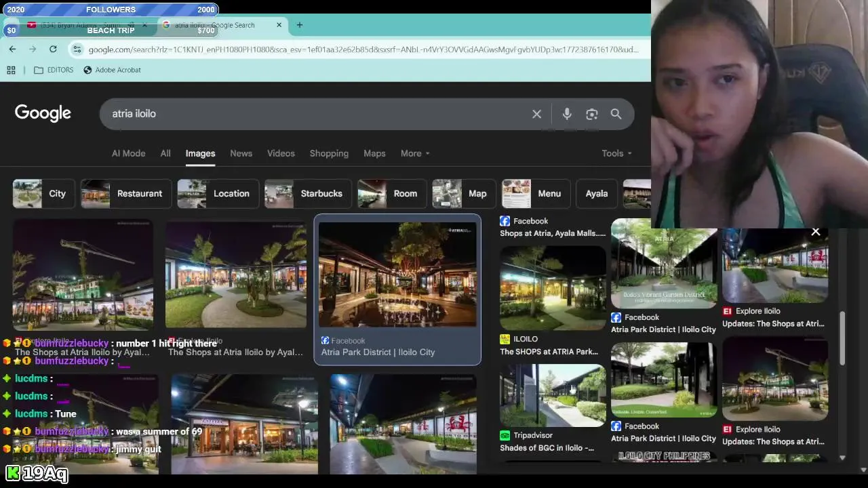Filter images by City chip
Image resolution: width=868 pixels, height=488 pixels.
(43, 193)
